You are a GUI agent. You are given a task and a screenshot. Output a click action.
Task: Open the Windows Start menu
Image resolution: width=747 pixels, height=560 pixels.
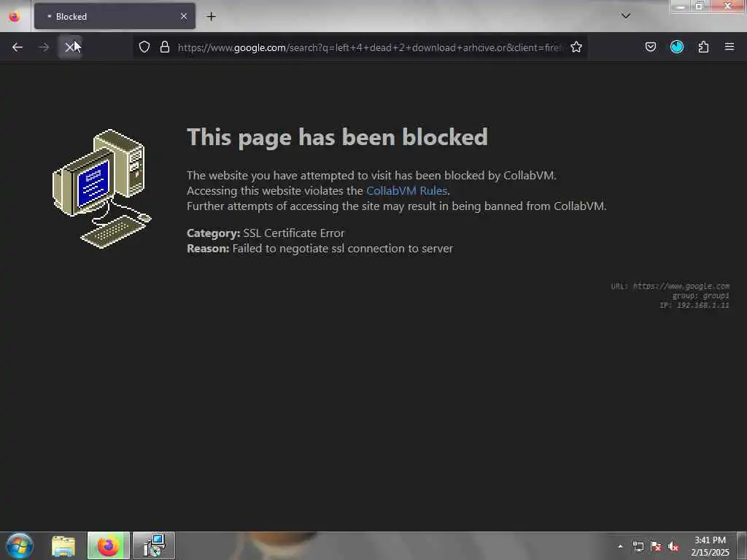[x=20, y=545]
